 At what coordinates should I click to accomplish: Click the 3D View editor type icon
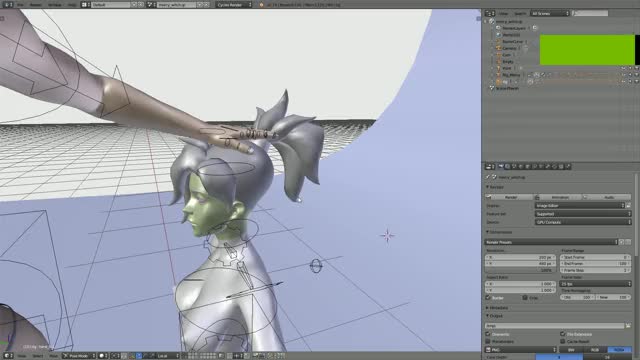point(7,356)
